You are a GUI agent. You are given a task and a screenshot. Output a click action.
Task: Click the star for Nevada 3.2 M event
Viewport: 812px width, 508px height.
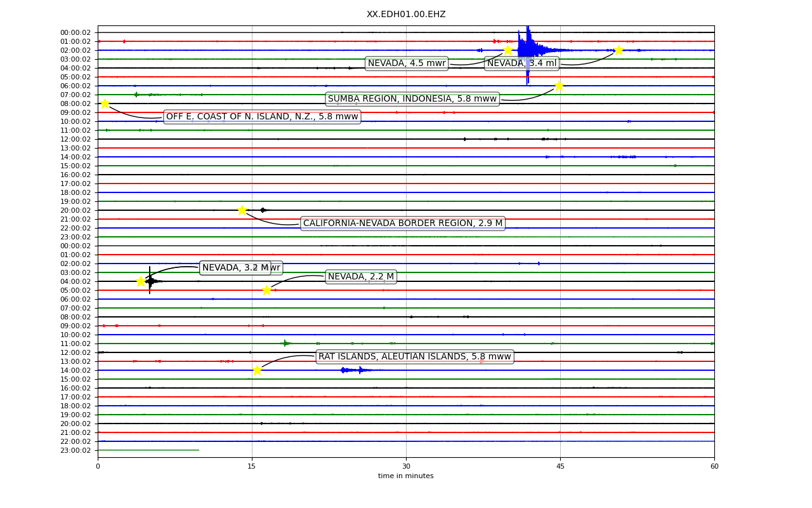tap(141, 281)
